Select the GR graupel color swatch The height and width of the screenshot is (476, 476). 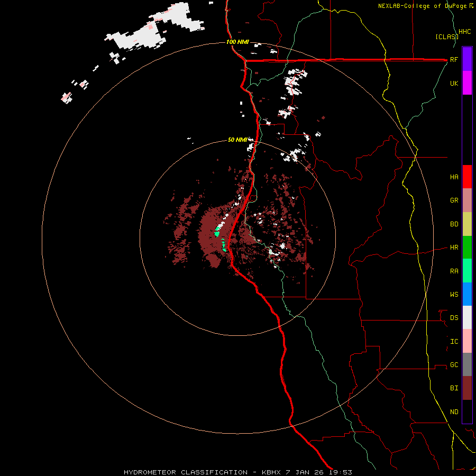tap(467, 200)
